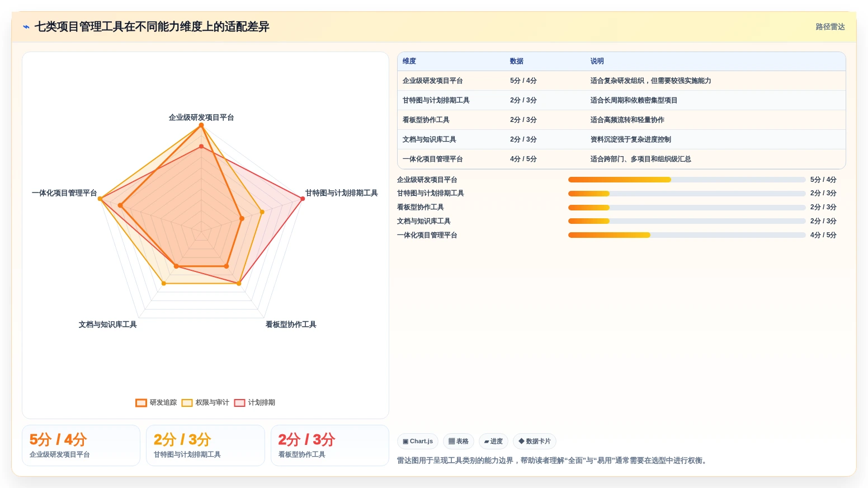Click the 计划排期 legend label

262,402
